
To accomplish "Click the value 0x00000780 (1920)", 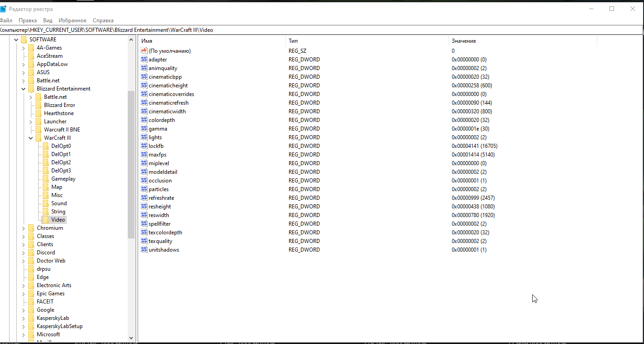I will (x=473, y=215).
